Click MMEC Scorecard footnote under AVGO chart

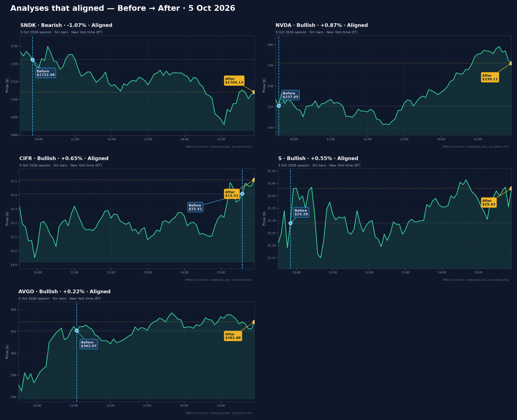[x=219, y=413]
